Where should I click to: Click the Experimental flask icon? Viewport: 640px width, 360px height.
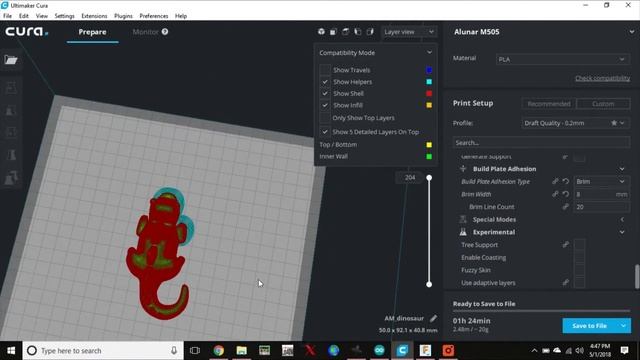[463, 232]
